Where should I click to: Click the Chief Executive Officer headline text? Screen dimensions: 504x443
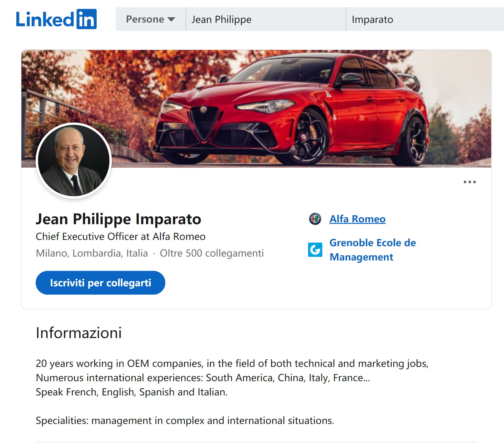(x=120, y=237)
